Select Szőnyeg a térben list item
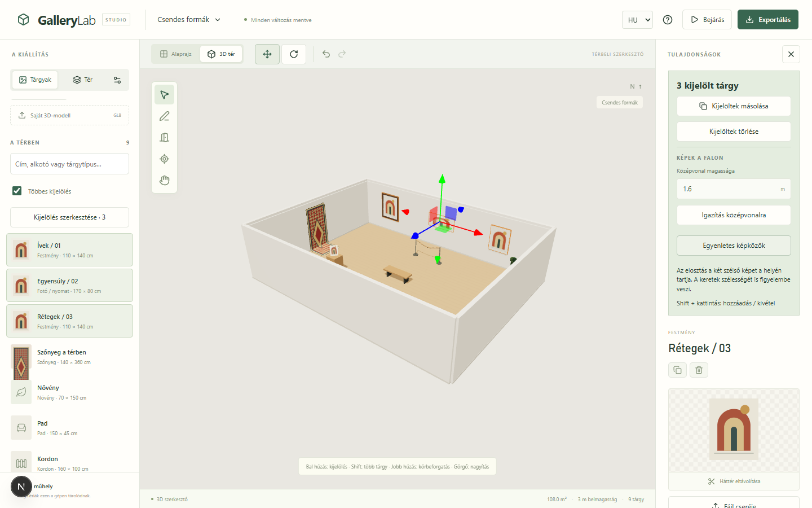812x508 pixels. [69, 357]
